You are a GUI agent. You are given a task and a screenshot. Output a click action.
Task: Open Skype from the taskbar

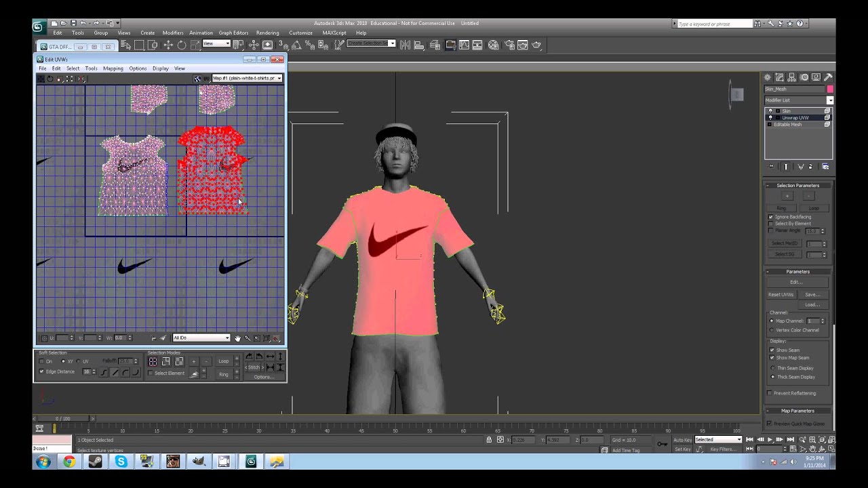(x=121, y=462)
